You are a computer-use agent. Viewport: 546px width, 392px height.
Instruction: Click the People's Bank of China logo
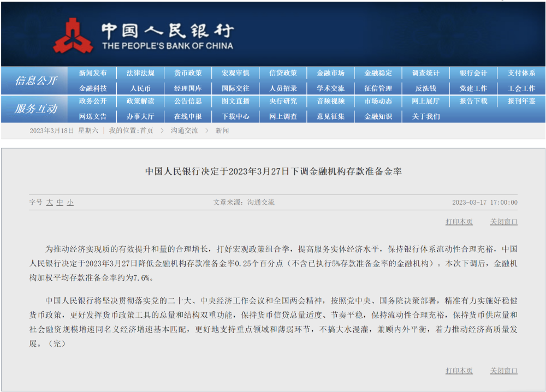pyautogui.click(x=144, y=36)
